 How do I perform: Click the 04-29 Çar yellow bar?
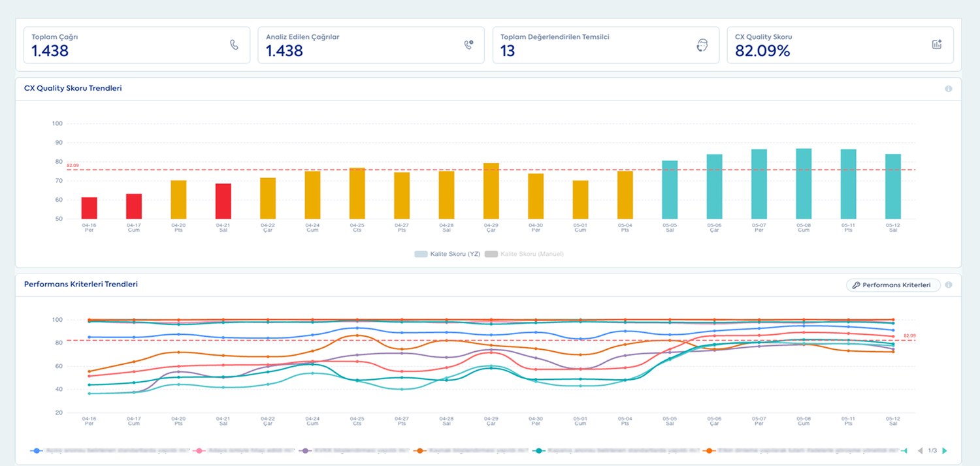(x=491, y=191)
